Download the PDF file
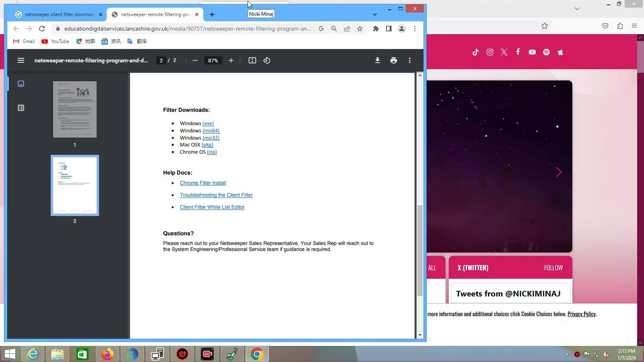The height and width of the screenshot is (362, 644). pos(378,60)
